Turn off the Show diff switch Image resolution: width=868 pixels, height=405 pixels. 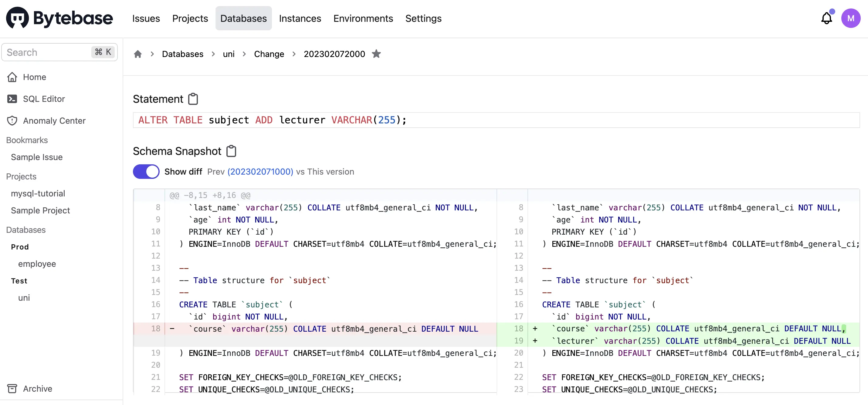coord(146,172)
